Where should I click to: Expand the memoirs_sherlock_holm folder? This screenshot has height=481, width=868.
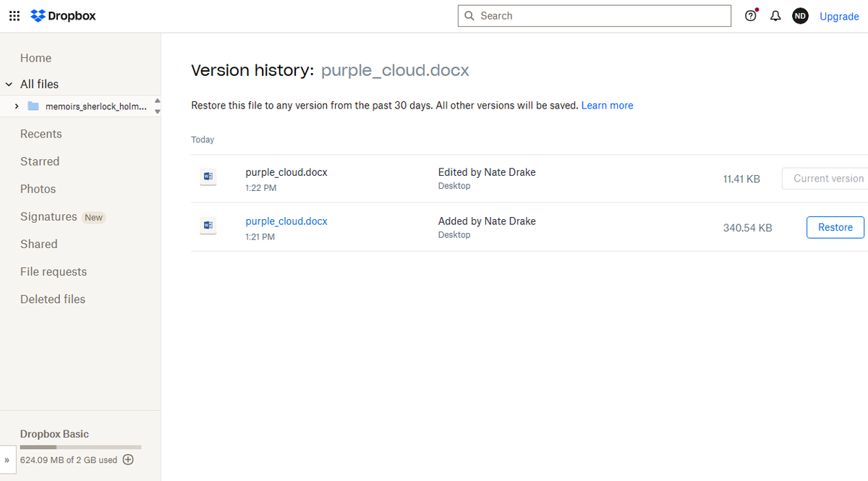coord(17,105)
